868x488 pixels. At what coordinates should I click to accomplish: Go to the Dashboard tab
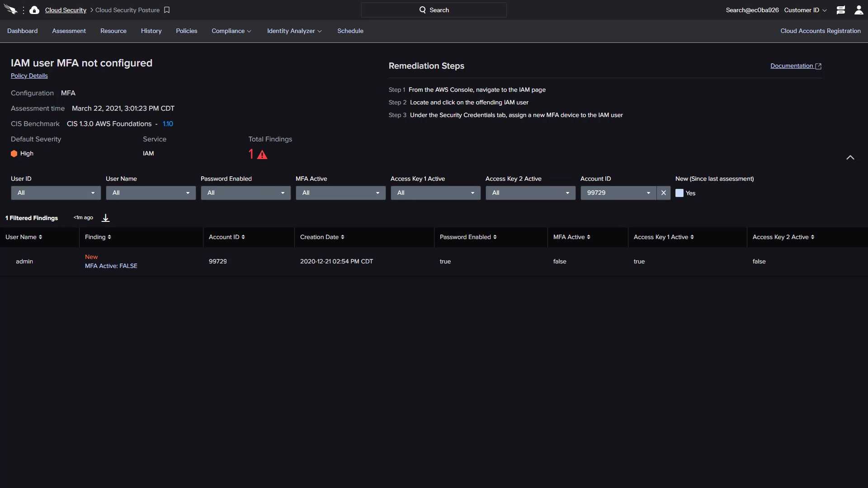tap(22, 31)
